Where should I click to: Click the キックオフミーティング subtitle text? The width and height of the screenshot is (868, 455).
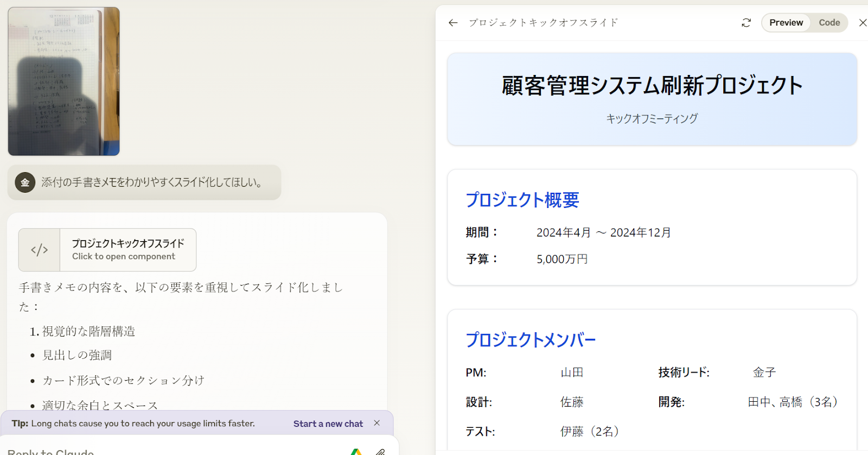point(652,118)
